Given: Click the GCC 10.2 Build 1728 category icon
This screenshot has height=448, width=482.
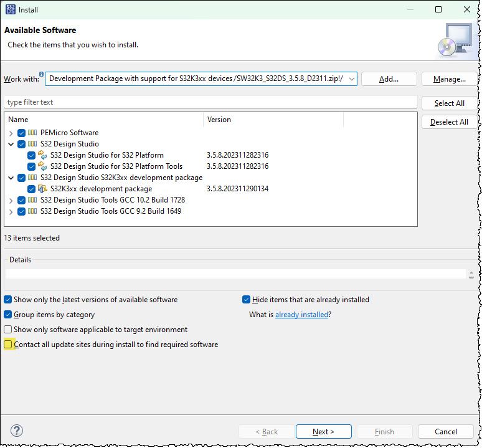Looking at the screenshot, I should 32,200.
